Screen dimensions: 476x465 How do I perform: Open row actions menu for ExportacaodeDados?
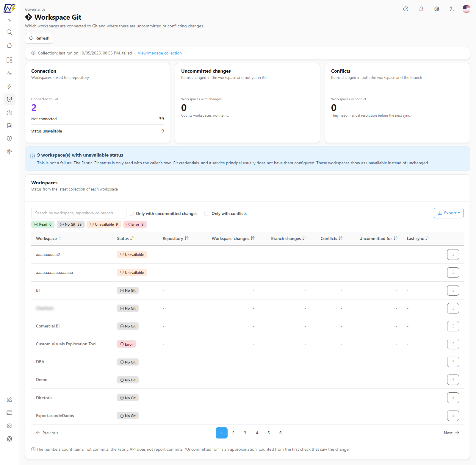tap(453, 416)
